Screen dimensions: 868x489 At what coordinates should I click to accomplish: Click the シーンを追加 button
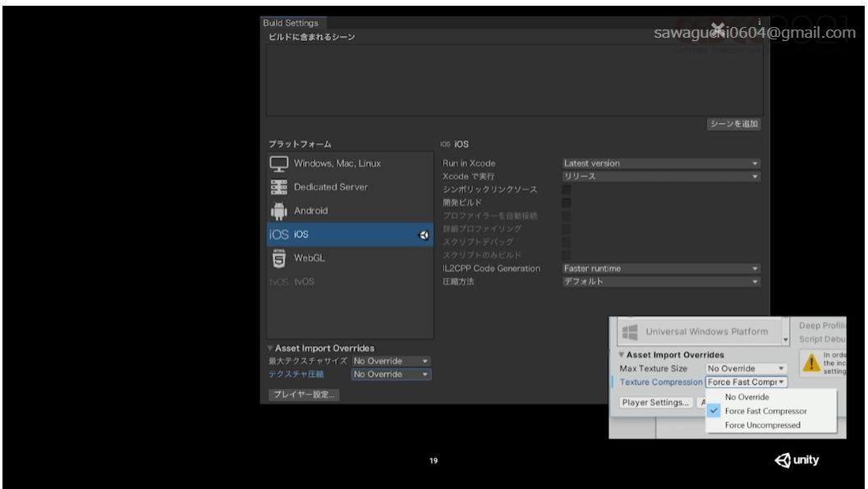click(733, 124)
